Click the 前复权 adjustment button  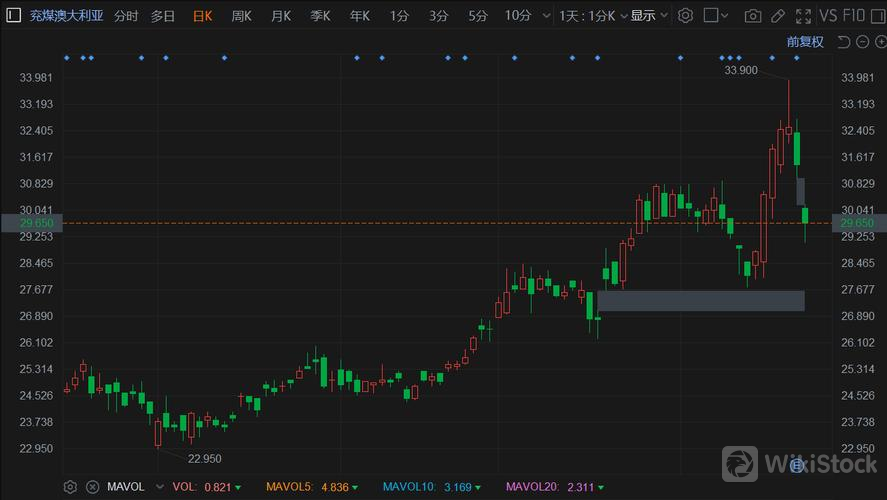[805, 42]
